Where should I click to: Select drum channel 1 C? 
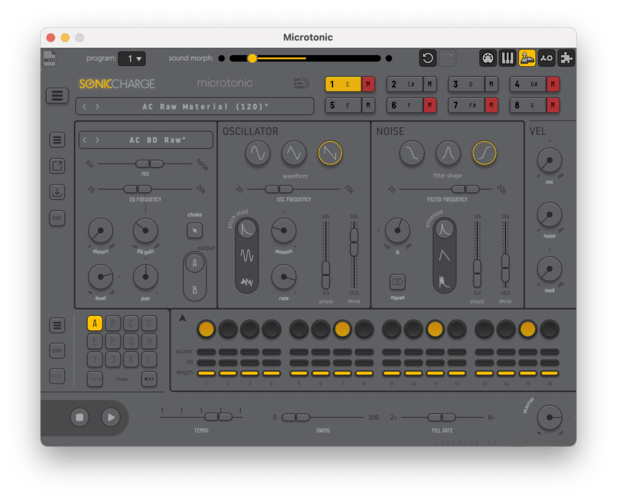(343, 84)
